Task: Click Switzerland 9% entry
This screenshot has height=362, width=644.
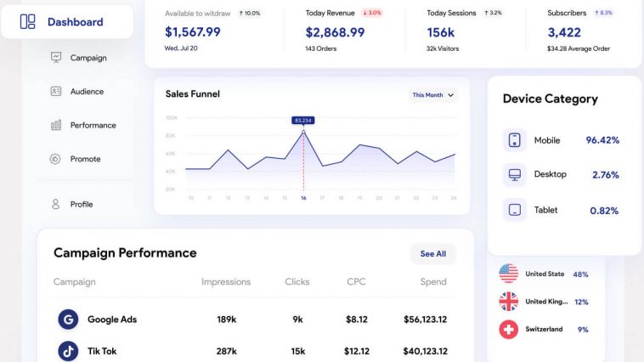Action: (544, 329)
